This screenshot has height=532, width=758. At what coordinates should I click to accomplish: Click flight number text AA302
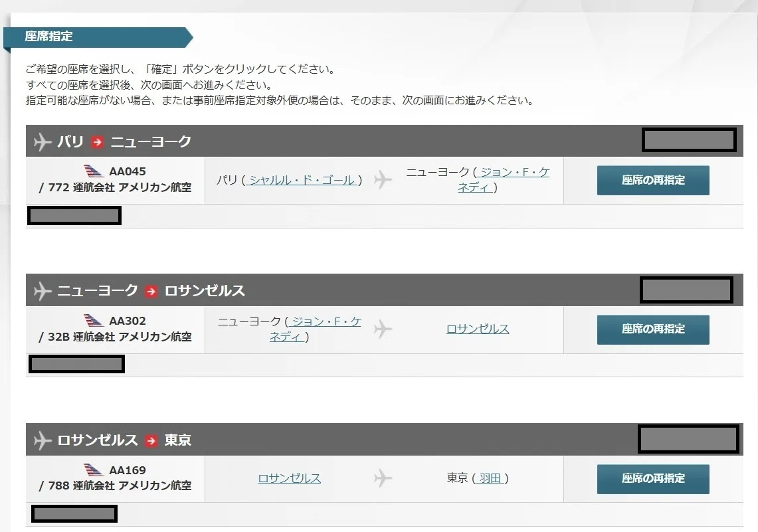point(127,321)
